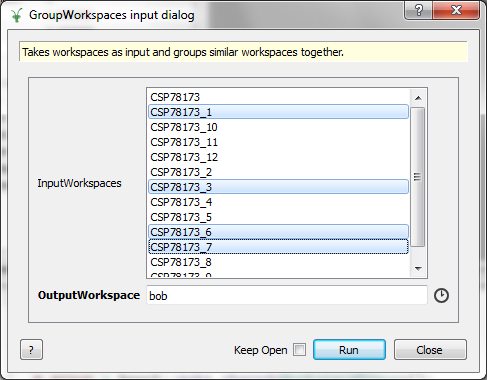Screen dimensions: 487x380
Task: Click the Mantid icon in title bar
Action: (x=16, y=15)
